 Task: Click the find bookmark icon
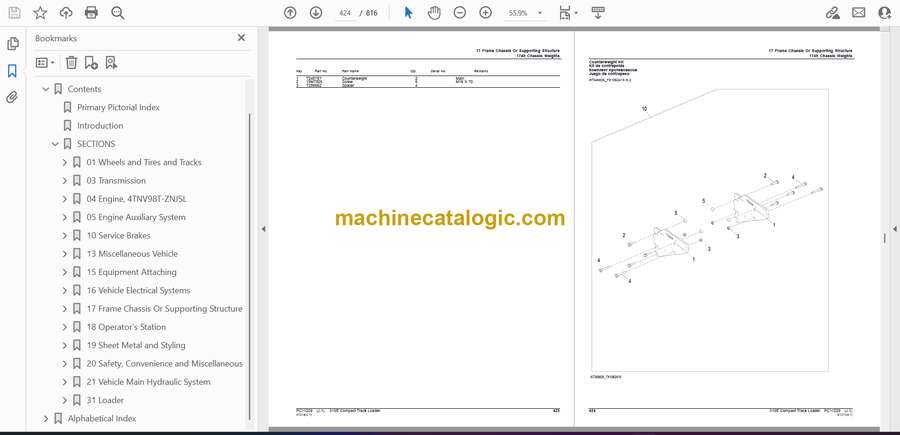111,63
